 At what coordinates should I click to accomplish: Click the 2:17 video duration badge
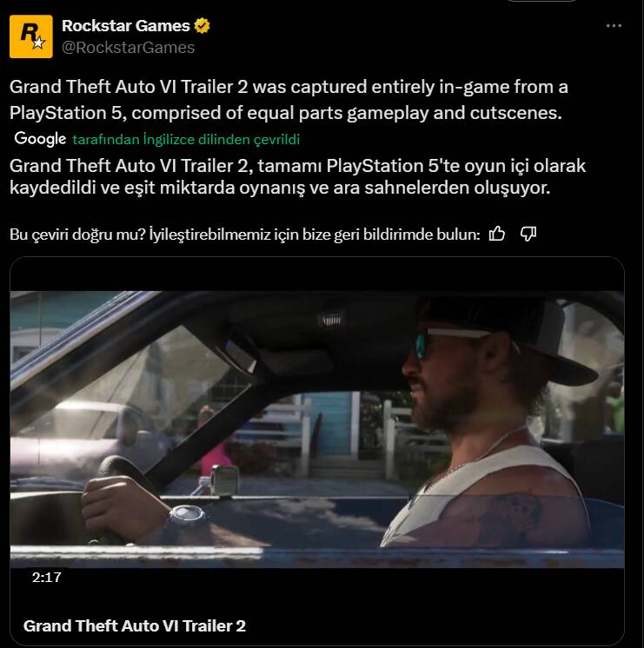(x=46, y=577)
